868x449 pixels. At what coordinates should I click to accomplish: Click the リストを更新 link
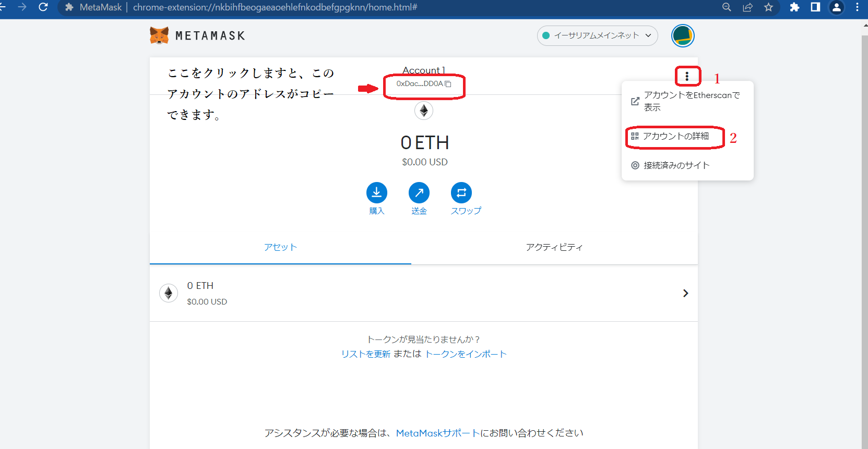point(366,354)
